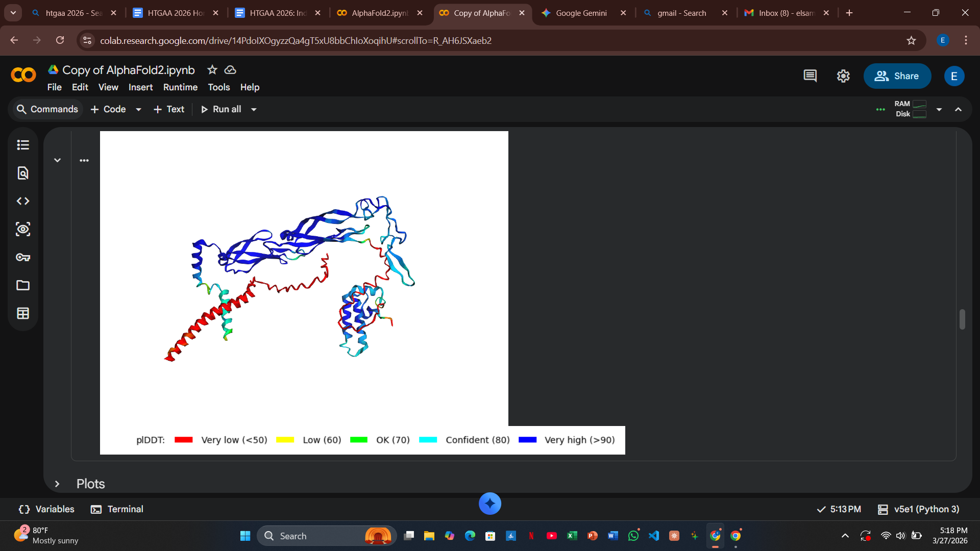Image resolution: width=980 pixels, height=551 pixels.
Task: Add a Text cell
Action: [169, 109]
